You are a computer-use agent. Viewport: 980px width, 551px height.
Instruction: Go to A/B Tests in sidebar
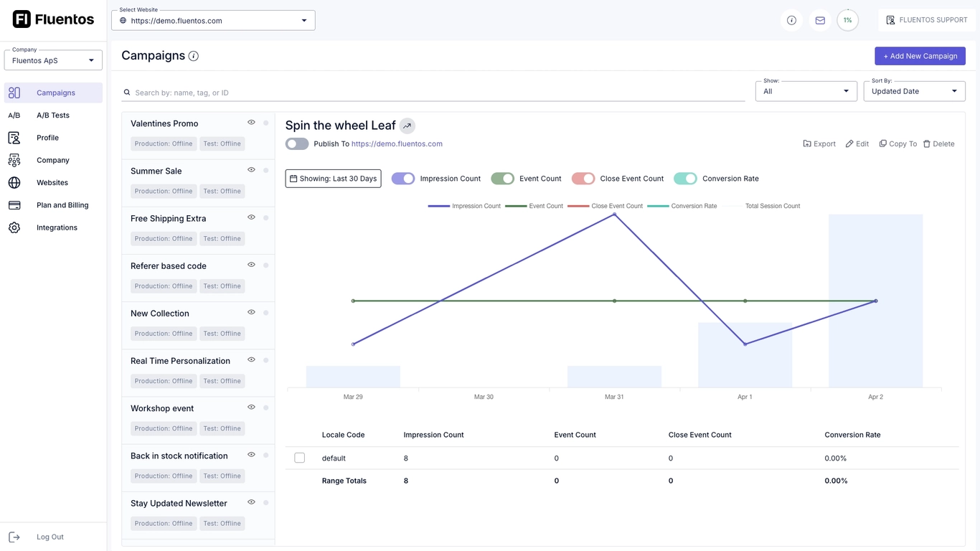coord(53,115)
